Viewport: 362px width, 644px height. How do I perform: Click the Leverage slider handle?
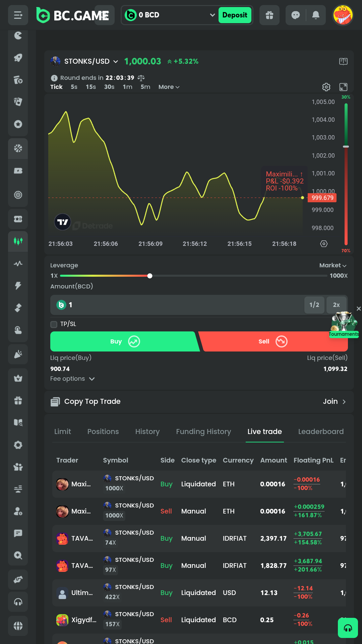tap(150, 276)
